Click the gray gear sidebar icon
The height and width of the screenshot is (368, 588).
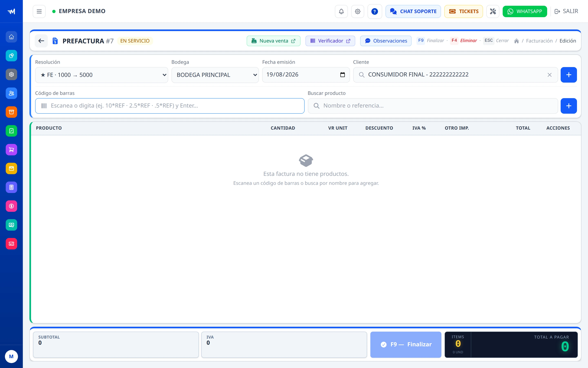[11, 74]
